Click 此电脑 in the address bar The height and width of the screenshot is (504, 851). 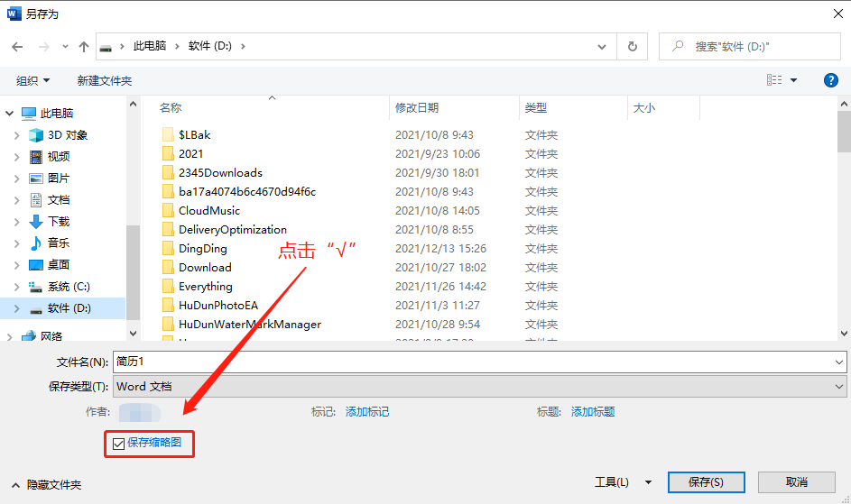pos(150,47)
